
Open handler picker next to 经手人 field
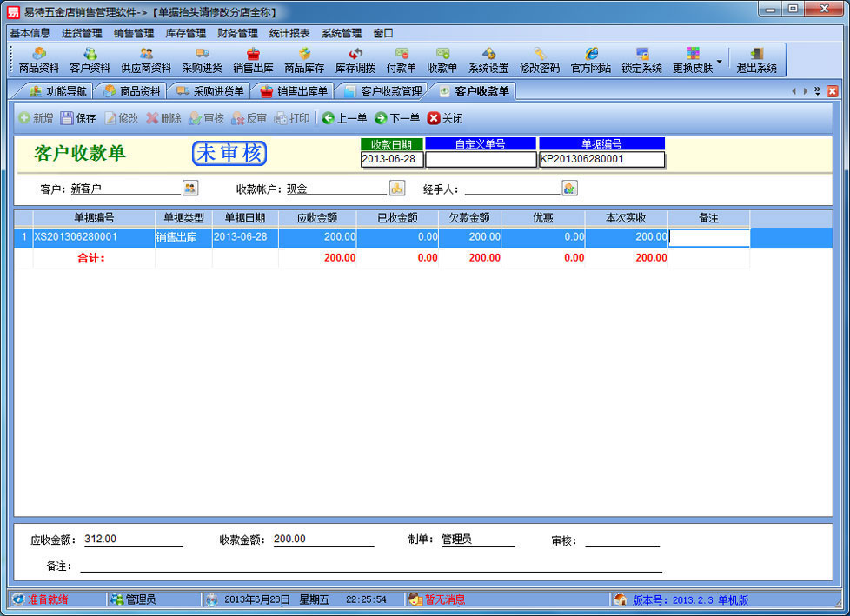tap(570, 188)
